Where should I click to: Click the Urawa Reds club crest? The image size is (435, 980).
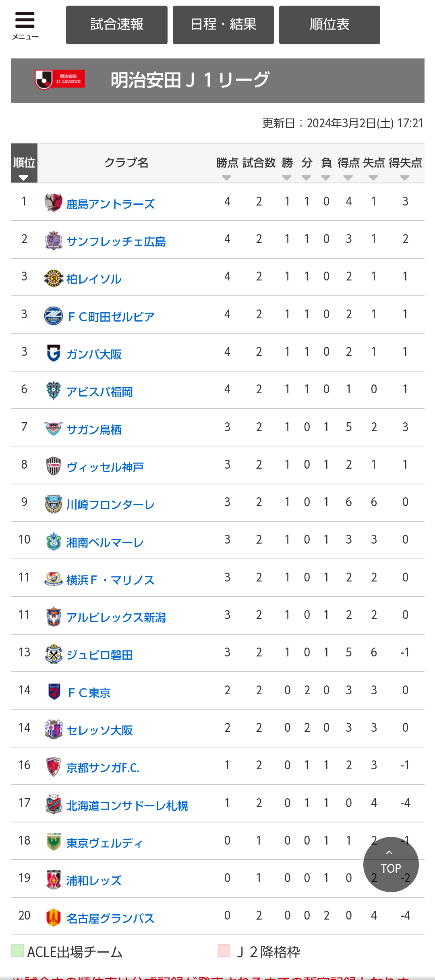click(x=54, y=879)
